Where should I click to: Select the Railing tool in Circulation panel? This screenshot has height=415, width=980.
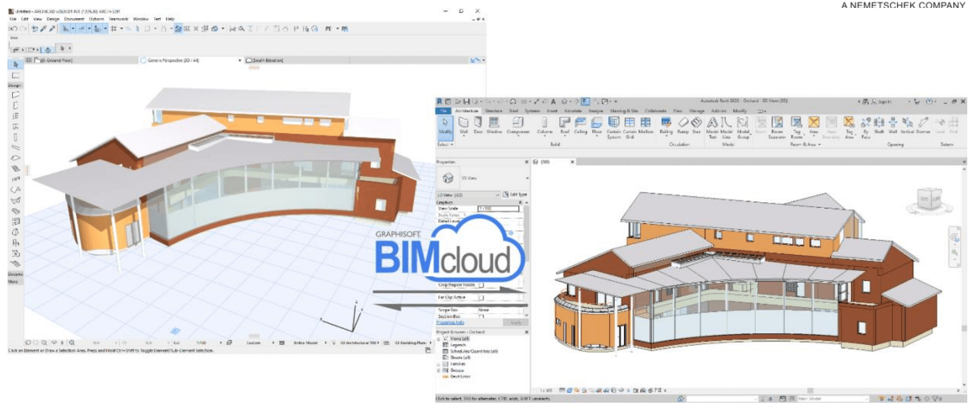pyautogui.click(x=666, y=124)
